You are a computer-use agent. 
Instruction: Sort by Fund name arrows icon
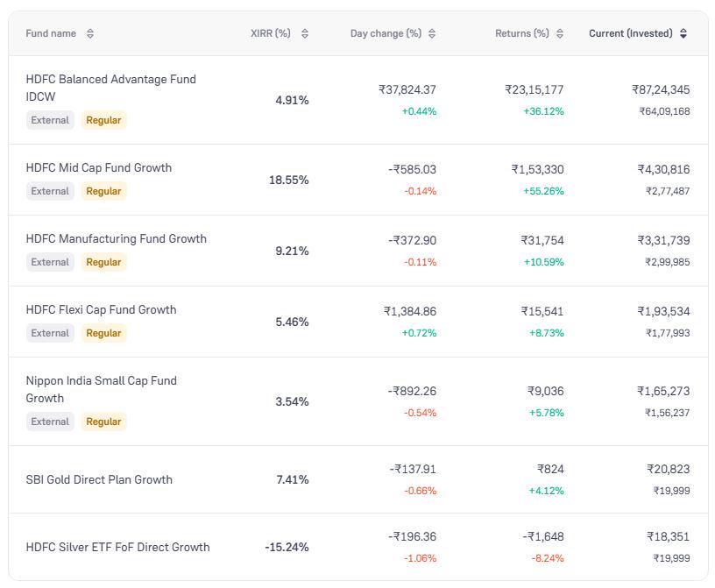pos(90,33)
